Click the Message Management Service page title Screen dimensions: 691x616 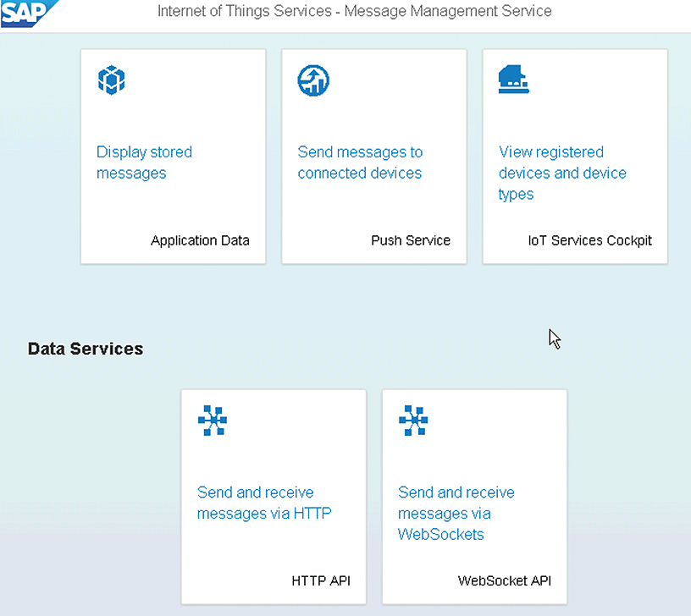354,12
